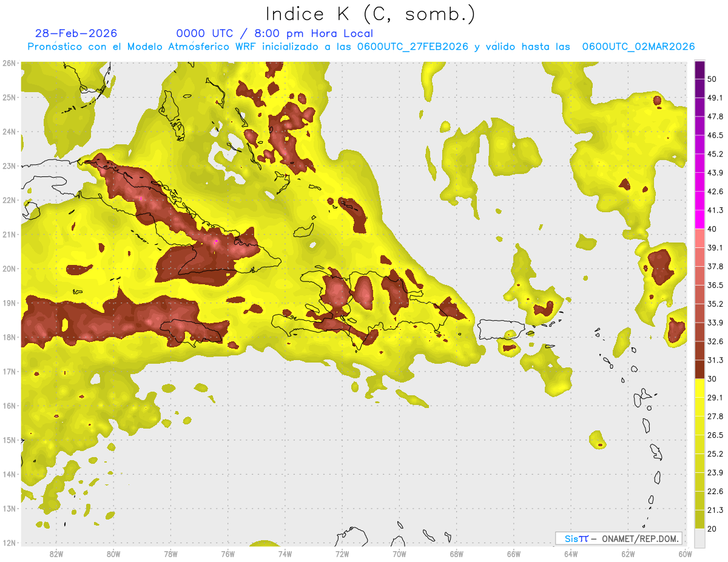Click the magenta colorbar swatch between 40 and 41.3
This screenshot has height=562, width=728.
(699, 219)
